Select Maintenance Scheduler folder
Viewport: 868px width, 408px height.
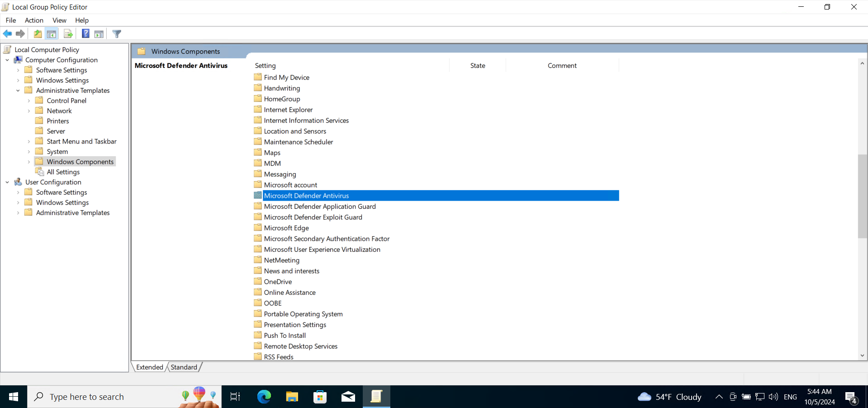299,142
